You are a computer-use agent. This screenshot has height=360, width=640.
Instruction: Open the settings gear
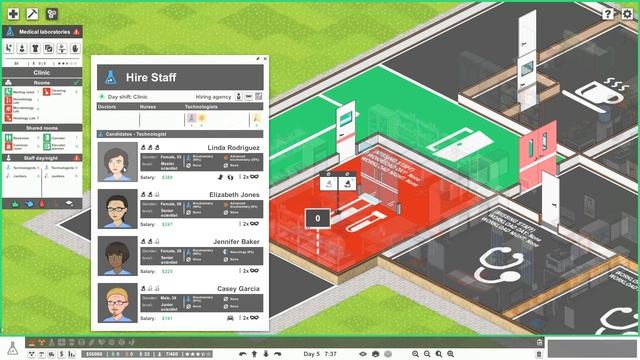[x=627, y=14]
